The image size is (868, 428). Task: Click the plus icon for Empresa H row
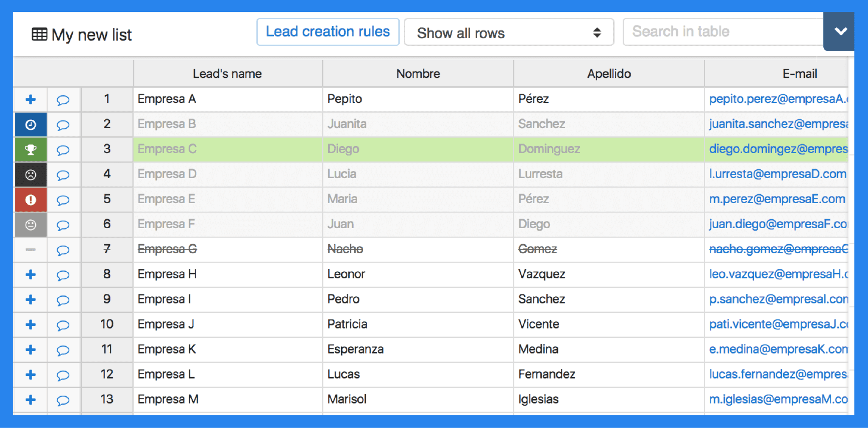click(31, 274)
